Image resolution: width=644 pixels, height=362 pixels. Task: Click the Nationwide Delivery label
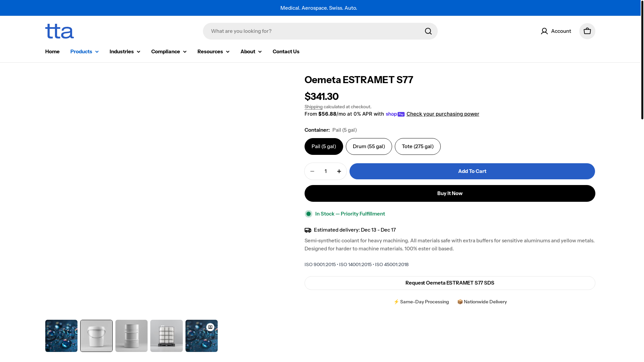482,302
